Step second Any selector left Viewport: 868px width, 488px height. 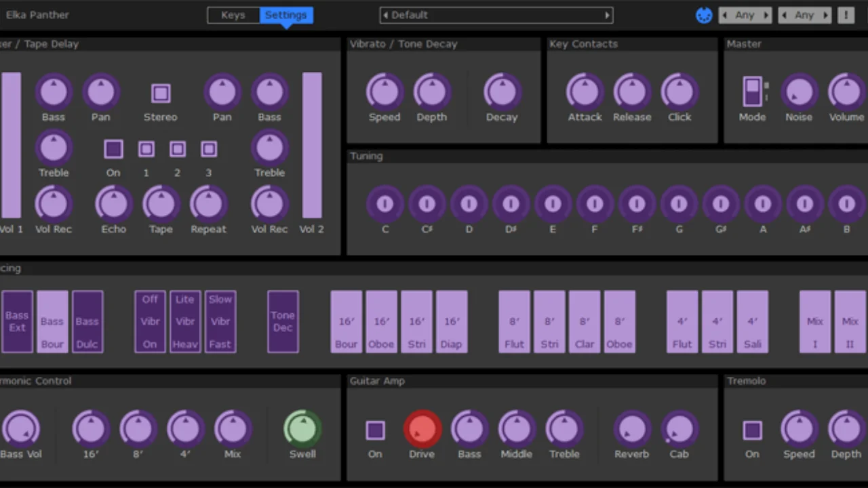(x=785, y=15)
